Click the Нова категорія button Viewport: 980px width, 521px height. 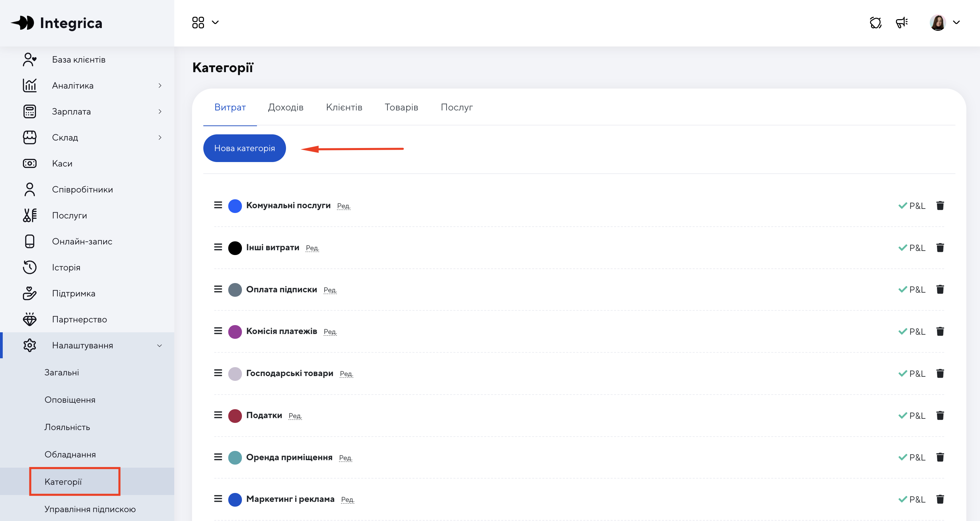244,148
